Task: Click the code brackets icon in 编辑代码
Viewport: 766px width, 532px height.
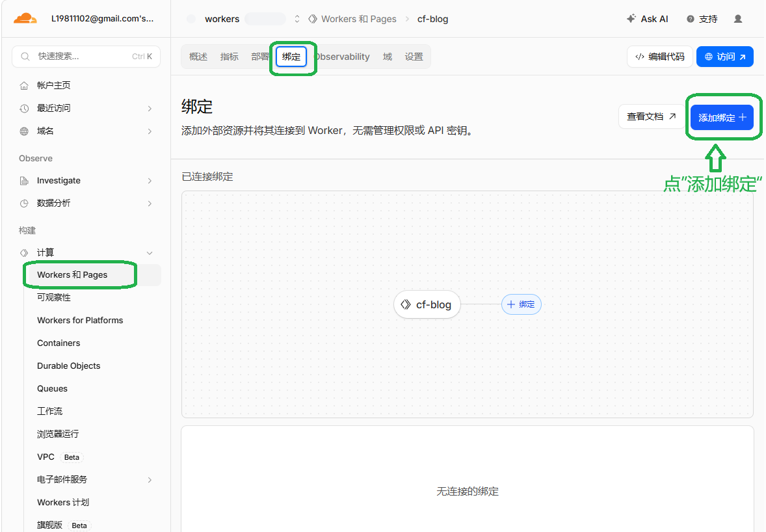Action: [639, 57]
